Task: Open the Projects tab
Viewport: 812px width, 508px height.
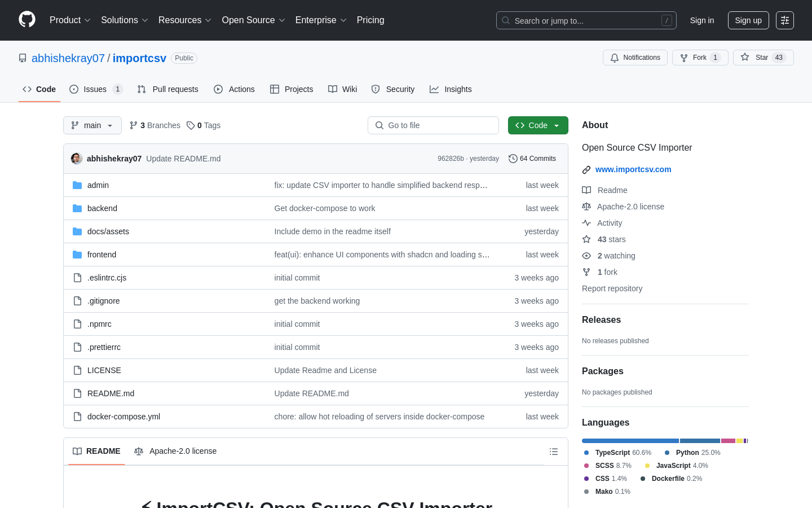Action: point(292,89)
